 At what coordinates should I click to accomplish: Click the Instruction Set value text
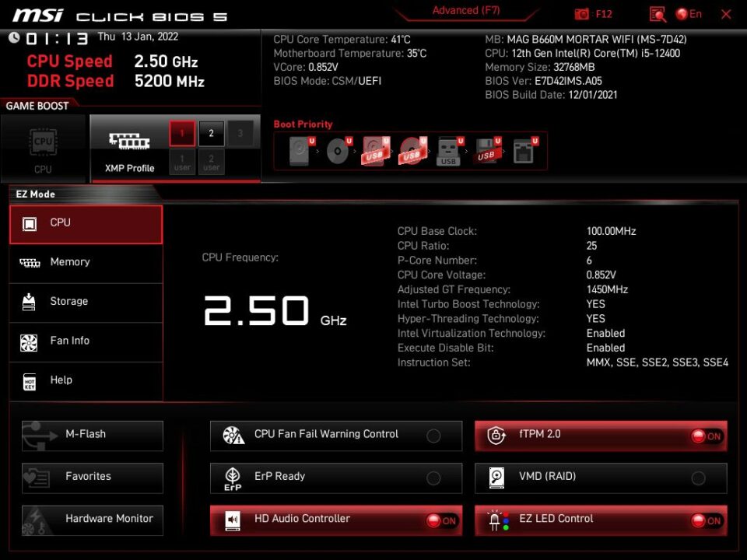[x=658, y=362]
